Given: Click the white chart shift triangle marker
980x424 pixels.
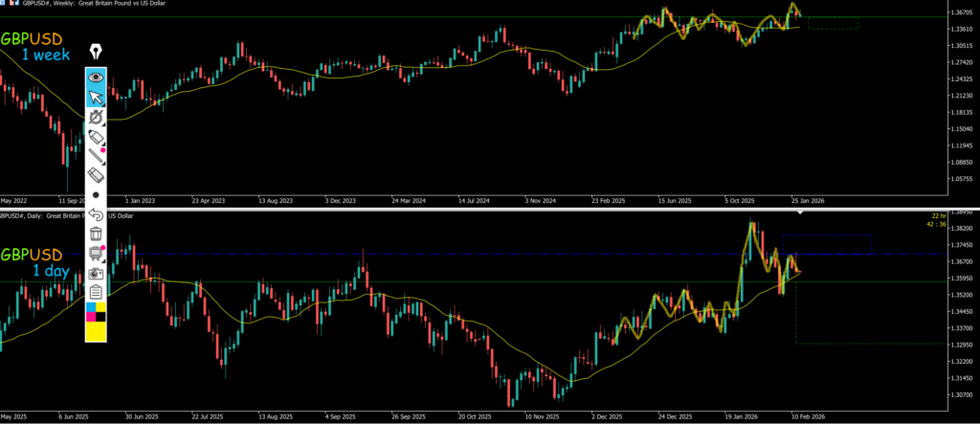Looking at the screenshot, I should click(800, 212).
